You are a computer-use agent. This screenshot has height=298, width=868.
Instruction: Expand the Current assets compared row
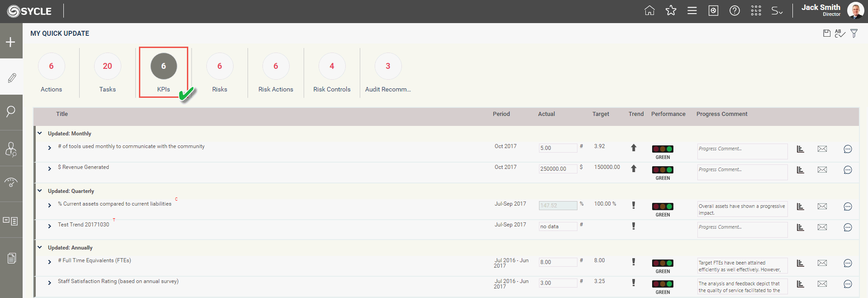click(x=50, y=205)
